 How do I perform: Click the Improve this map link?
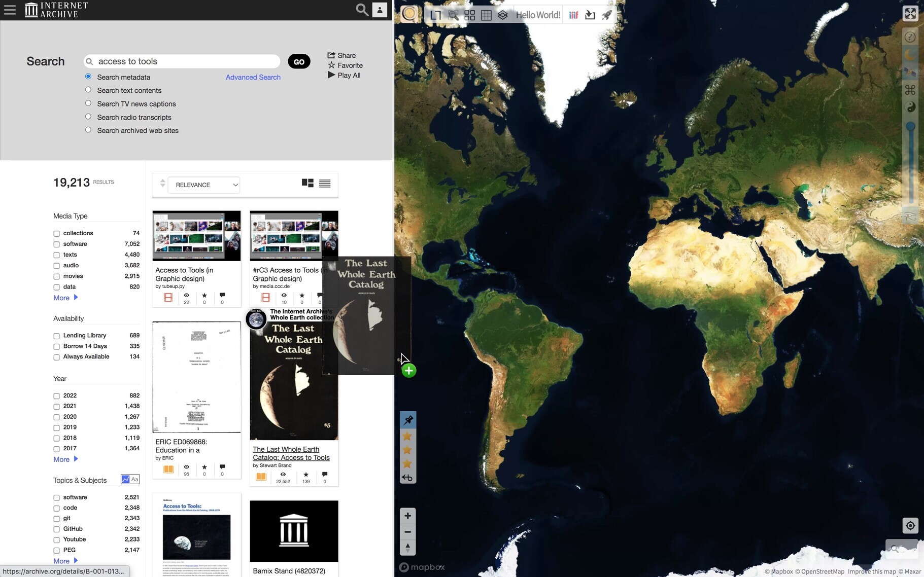[872, 571]
